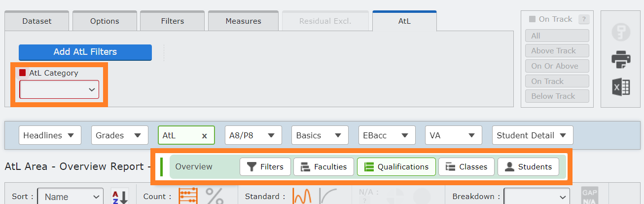Choose the orange wave Standard chart icon
This screenshot has width=644, height=204.
(302, 196)
